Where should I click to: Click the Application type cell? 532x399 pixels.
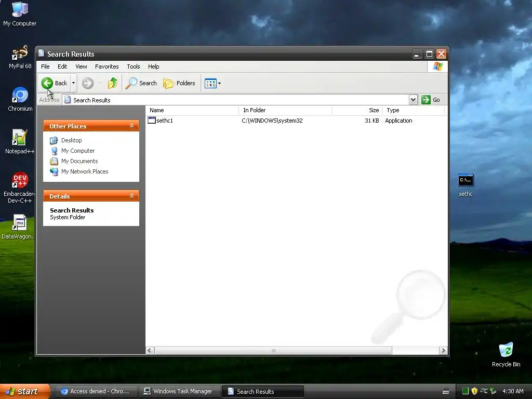[x=398, y=121]
